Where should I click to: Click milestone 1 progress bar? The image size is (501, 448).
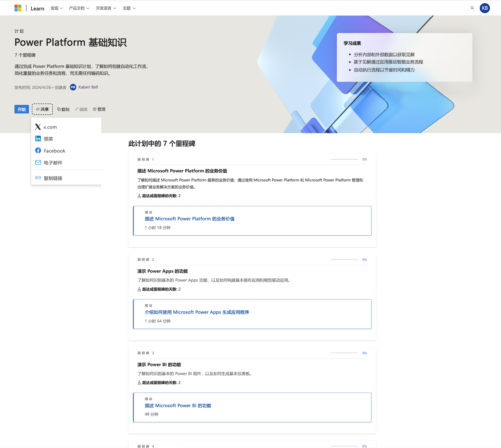tap(344, 159)
